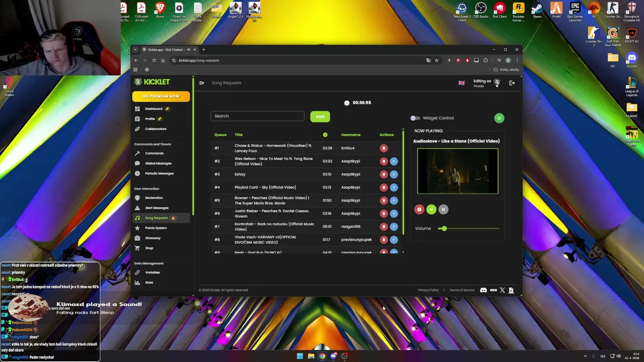This screenshot has width=644, height=362.
Task: Delete Playboi Carti Sky request
Action: [x=384, y=187]
